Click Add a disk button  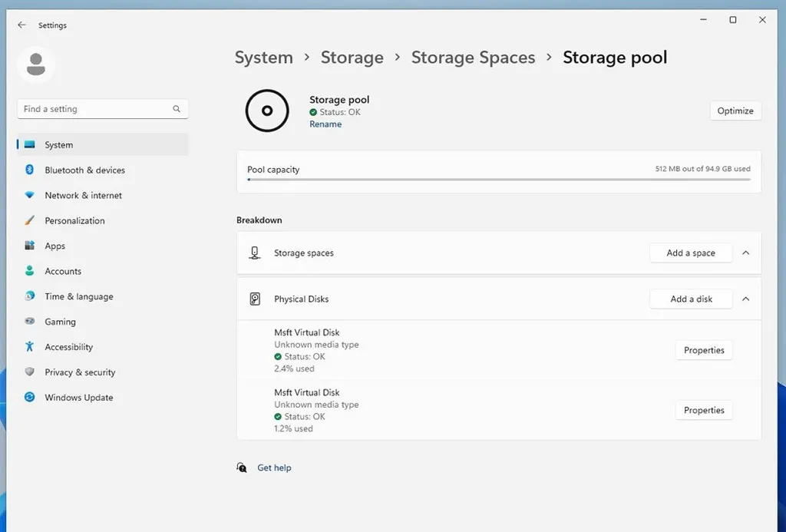(690, 299)
